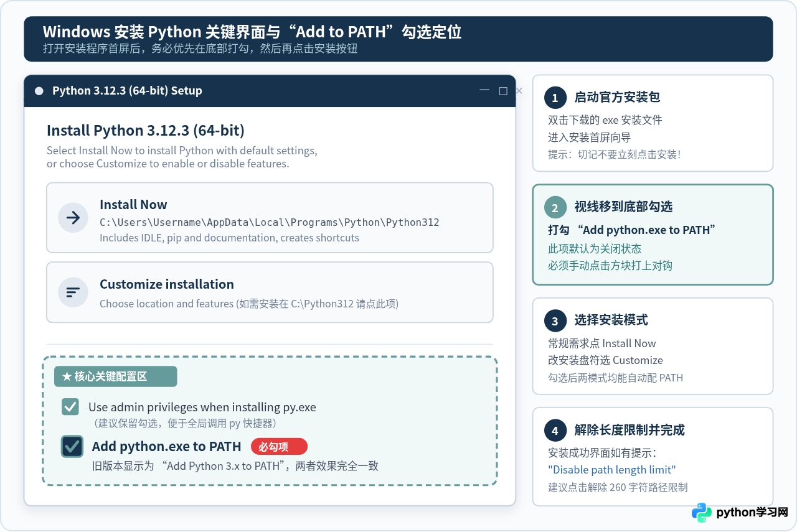This screenshot has width=797, height=532.
Task: Click the red 必勾项 badge
Action: (x=279, y=447)
